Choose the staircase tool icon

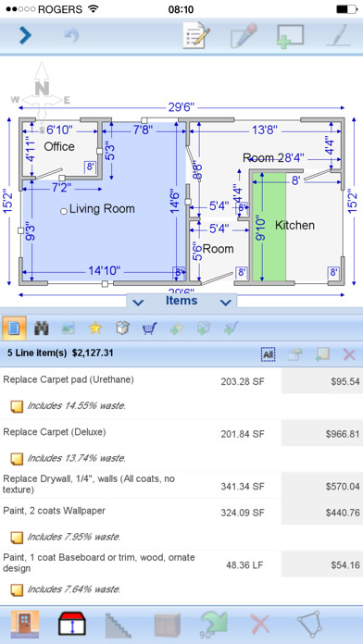(119, 625)
